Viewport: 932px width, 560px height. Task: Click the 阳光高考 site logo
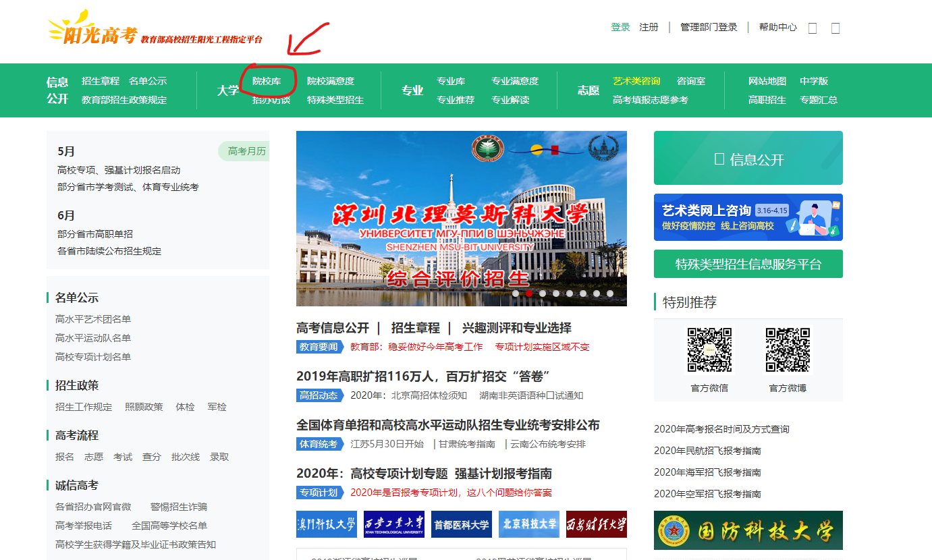[92, 29]
